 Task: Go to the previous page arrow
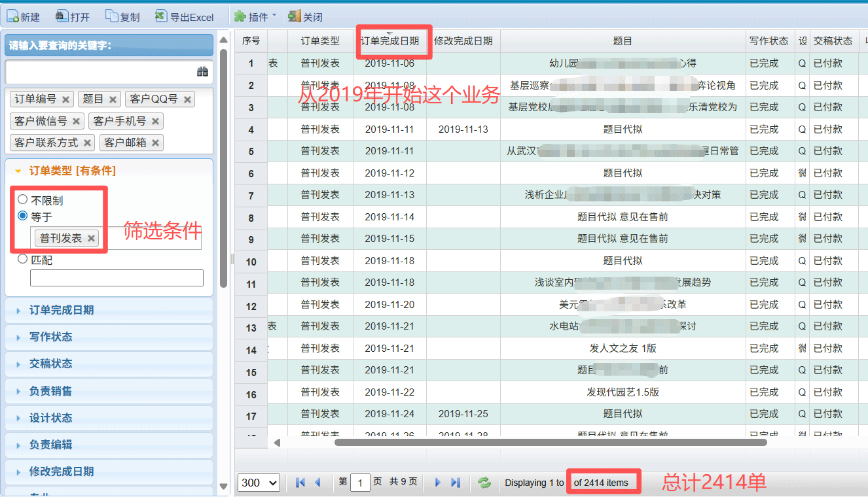pyautogui.click(x=318, y=483)
